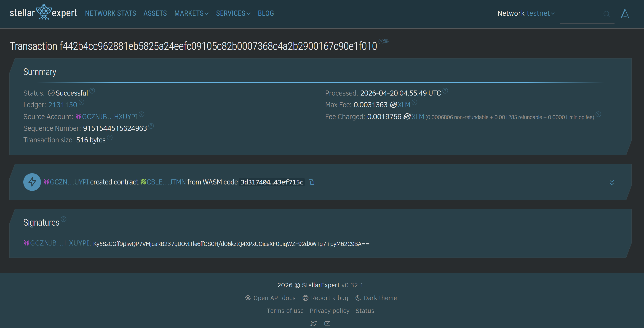Go to Network Stats page
This screenshot has width=644, height=328.
(110, 13)
